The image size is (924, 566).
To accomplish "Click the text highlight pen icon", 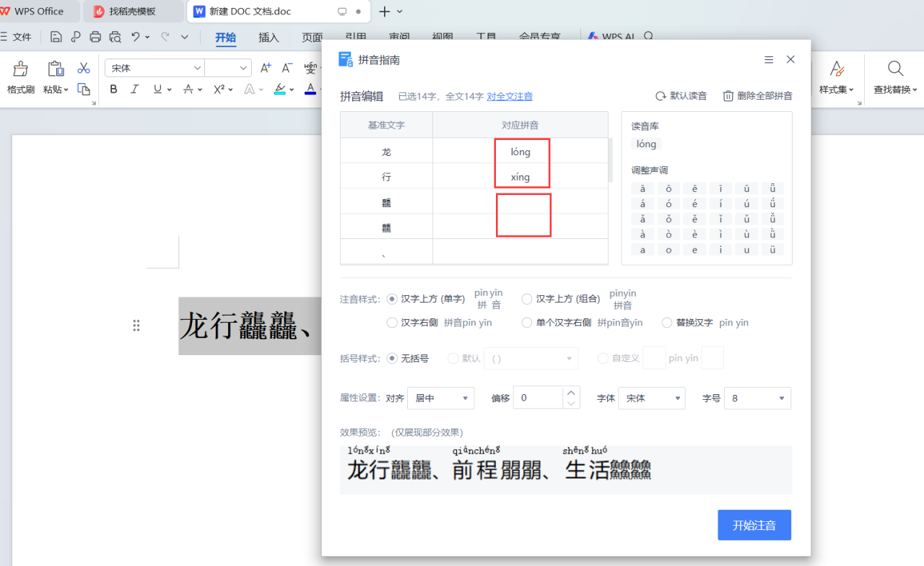I will pyautogui.click(x=280, y=90).
